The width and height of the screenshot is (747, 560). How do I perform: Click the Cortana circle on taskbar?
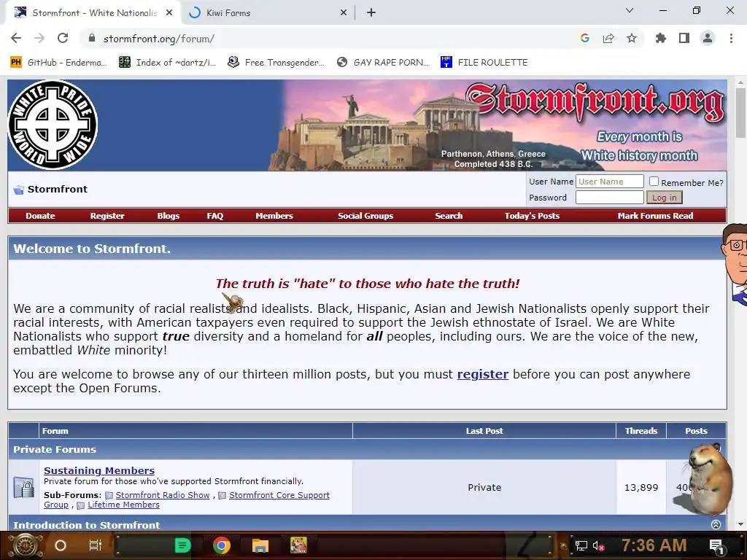coord(61,545)
